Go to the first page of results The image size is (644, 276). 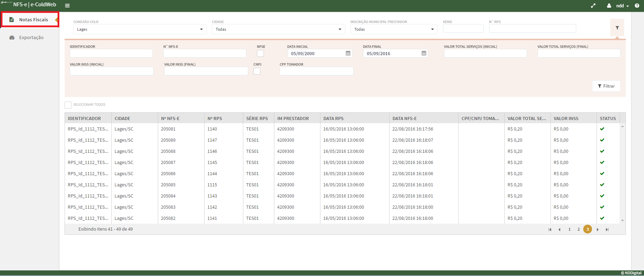pyautogui.click(x=550, y=229)
